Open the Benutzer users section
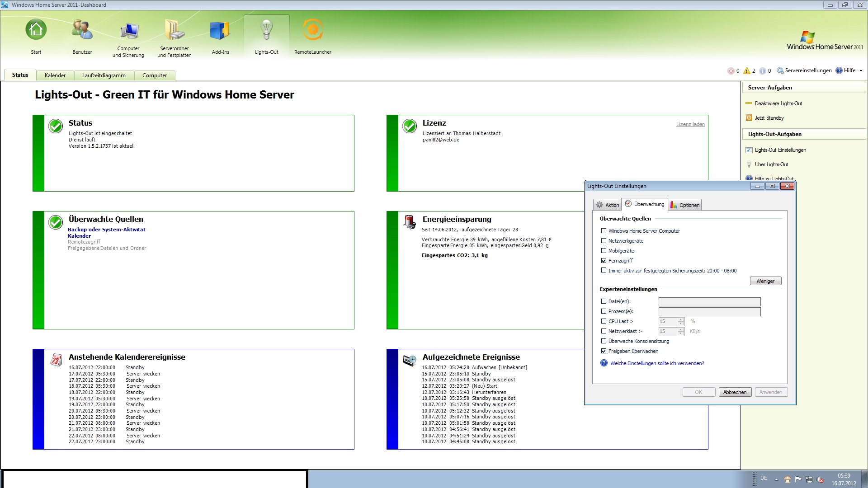The width and height of the screenshot is (868, 488). point(82,30)
